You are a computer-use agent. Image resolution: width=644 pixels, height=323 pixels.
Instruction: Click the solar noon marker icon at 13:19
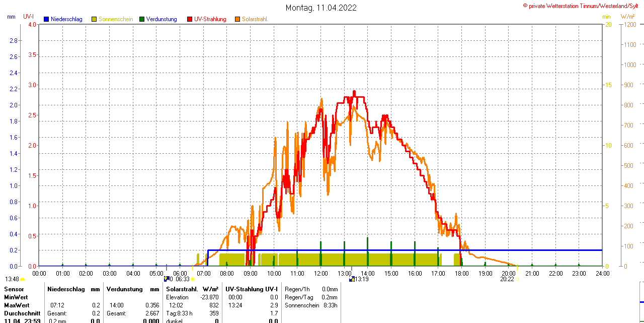(352, 279)
